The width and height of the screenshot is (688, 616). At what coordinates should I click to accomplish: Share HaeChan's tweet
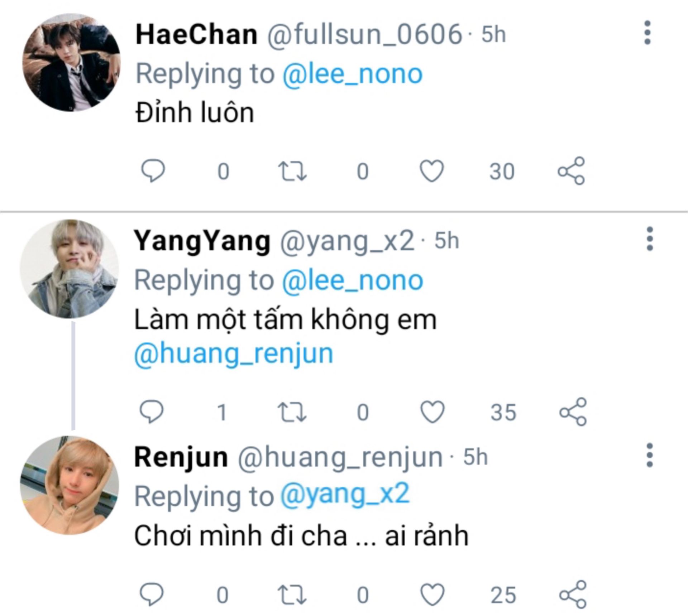point(571,171)
